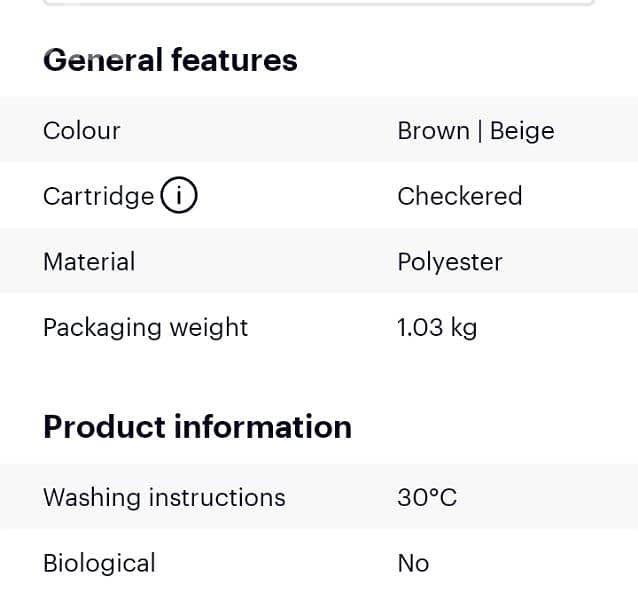Screen dimensions: 638x600
Task: Click the Biological label
Action: [99, 563]
